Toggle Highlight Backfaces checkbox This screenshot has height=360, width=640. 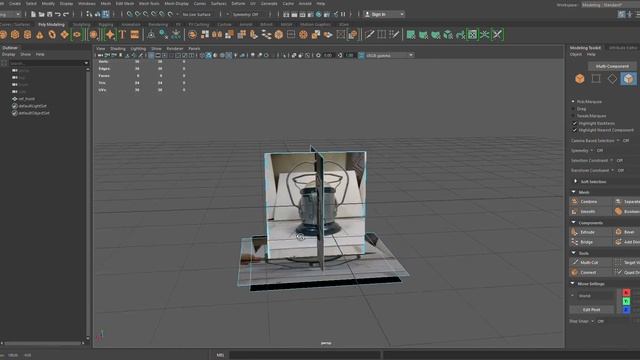click(575, 123)
